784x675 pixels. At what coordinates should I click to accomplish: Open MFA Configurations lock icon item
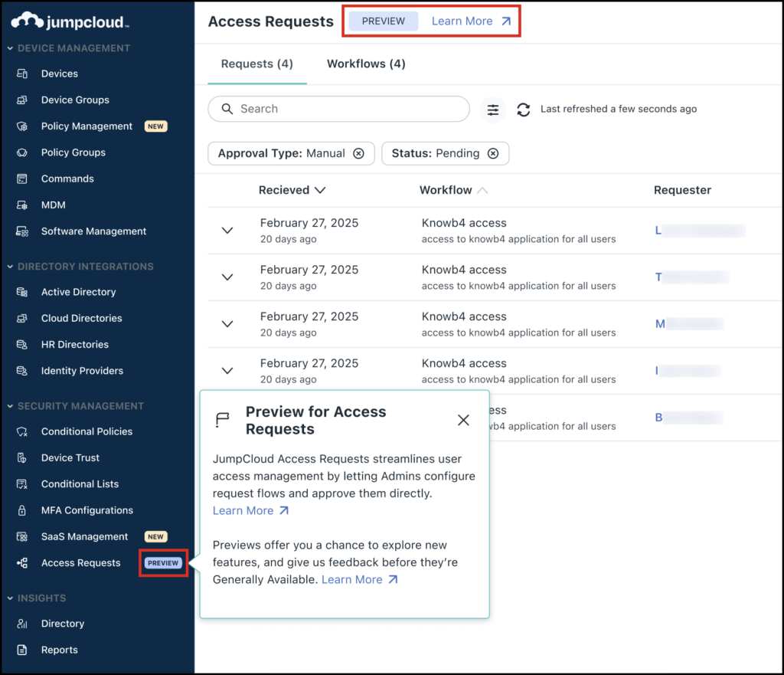(24, 510)
